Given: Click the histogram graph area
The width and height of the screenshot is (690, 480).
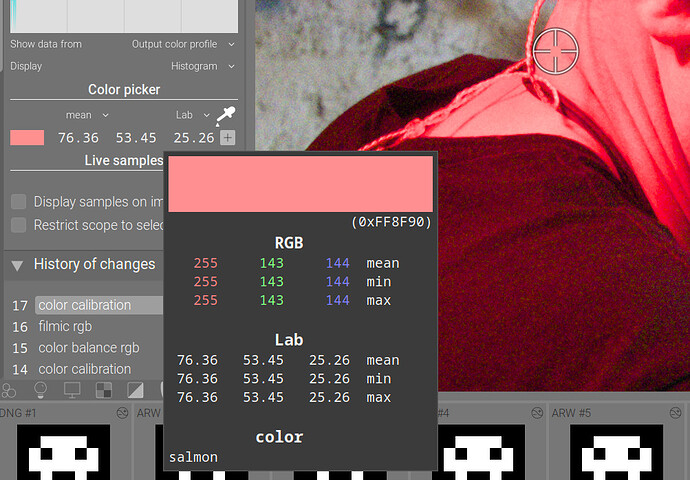Looking at the screenshot, I should click(124, 16).
